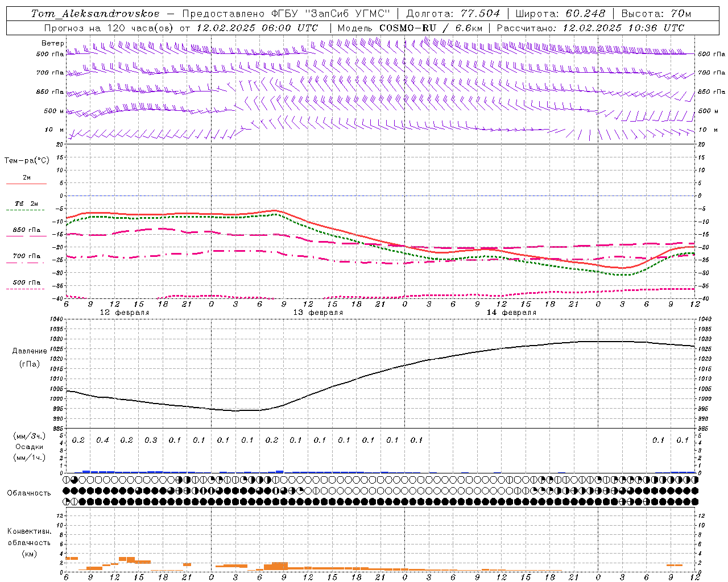Viewport: 728px width, 582px height.
Task: Click the longitude value Долгота: 77.504
Action: [453, 14]
